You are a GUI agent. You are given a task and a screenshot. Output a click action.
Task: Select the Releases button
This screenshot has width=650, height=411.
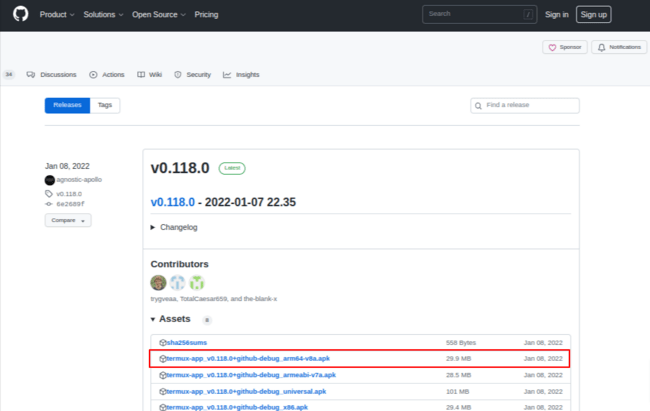pos(67,105)
